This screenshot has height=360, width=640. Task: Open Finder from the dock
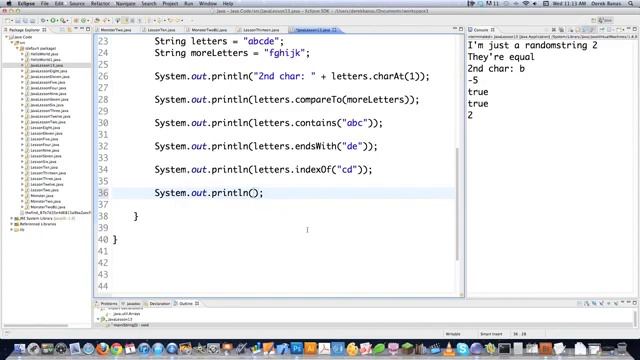point(19,349)
